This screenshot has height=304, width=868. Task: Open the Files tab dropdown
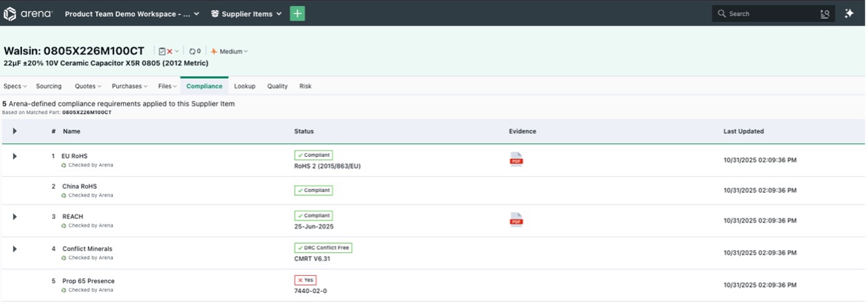click(167, 86)
